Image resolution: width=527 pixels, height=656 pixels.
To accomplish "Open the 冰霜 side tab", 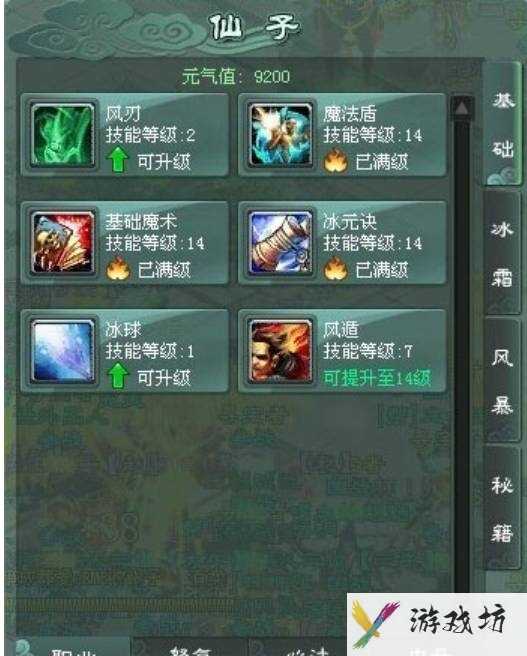I will pyautogui.click(x=503, y=252).
